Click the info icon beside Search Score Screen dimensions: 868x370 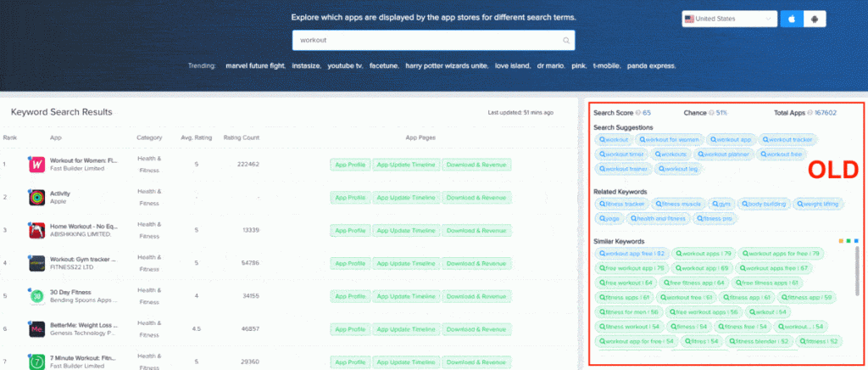pyautogui.click(x=637, y=113)
